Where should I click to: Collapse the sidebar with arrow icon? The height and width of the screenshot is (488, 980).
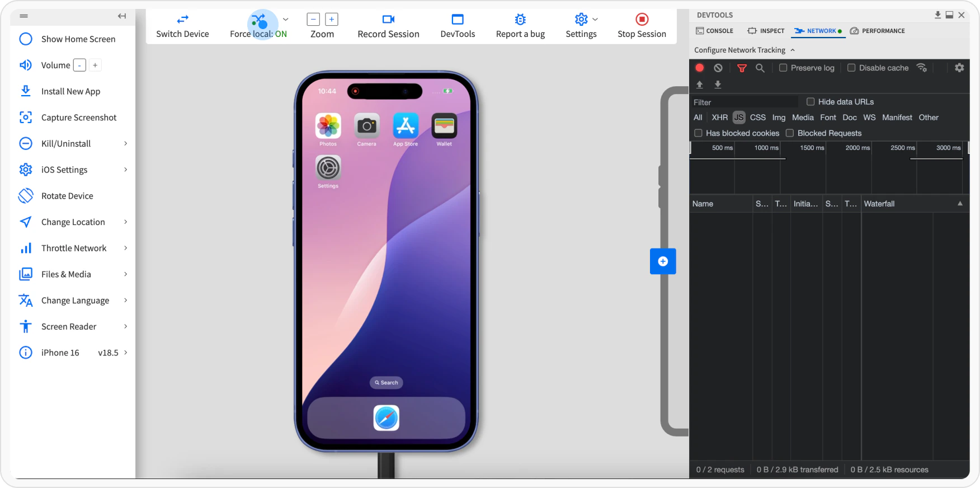tap(122, 16)
